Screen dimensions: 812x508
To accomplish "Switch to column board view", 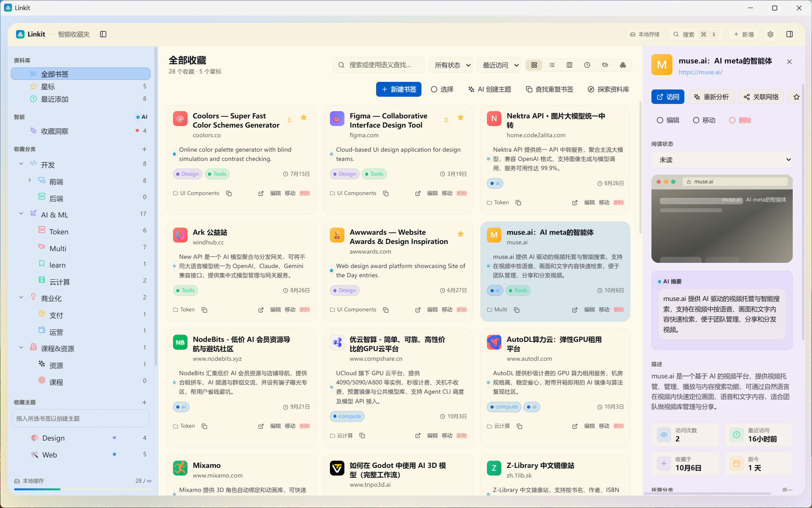I will pos(570,65).
